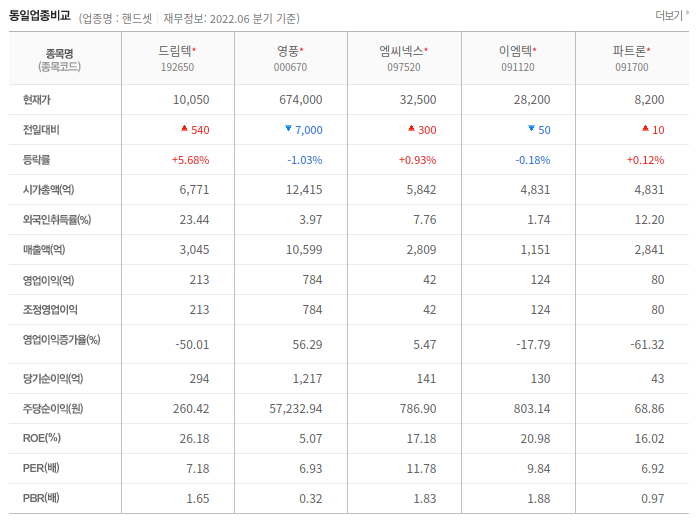Click the market cap value 6,771
696x522 pixels.
(194, 190)
